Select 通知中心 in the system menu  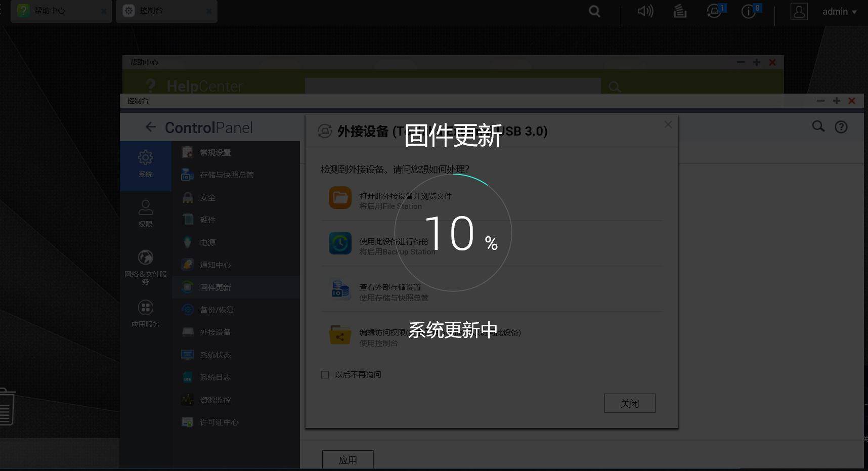click(215, 265)
